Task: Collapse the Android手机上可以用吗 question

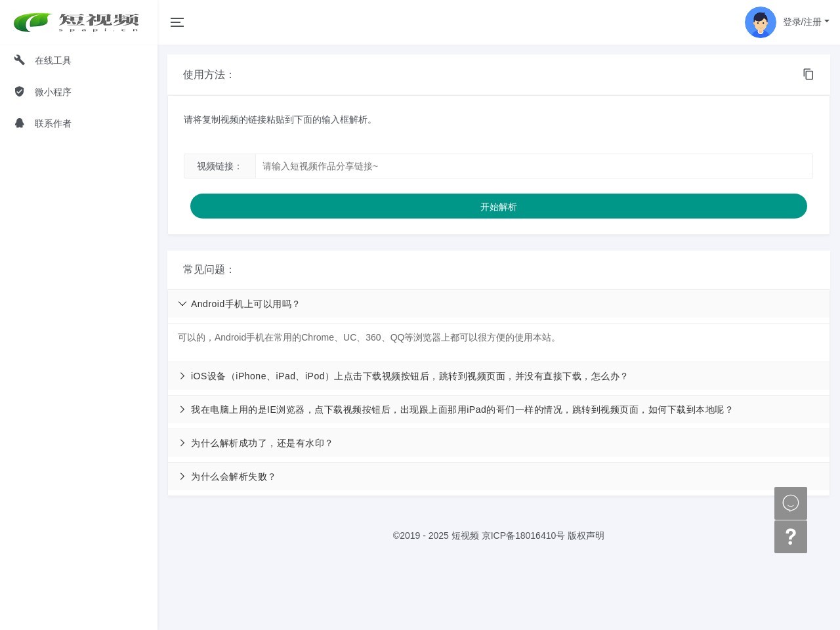Action: tap(245, 304)
